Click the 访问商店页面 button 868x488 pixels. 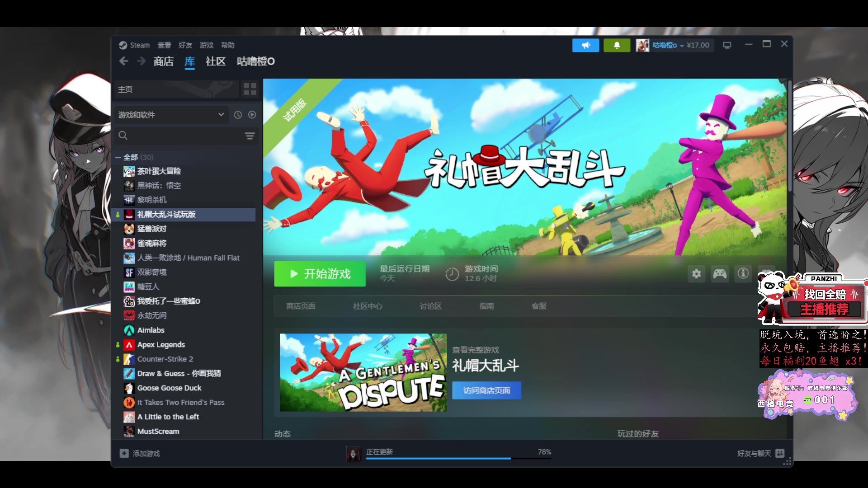coord(487,390)
